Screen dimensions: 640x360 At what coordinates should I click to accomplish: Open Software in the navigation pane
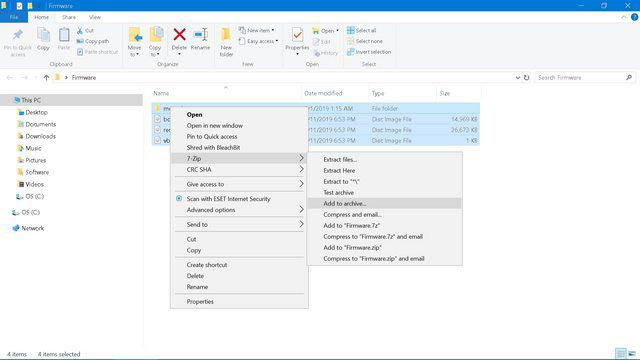click(x=37, y=172)
